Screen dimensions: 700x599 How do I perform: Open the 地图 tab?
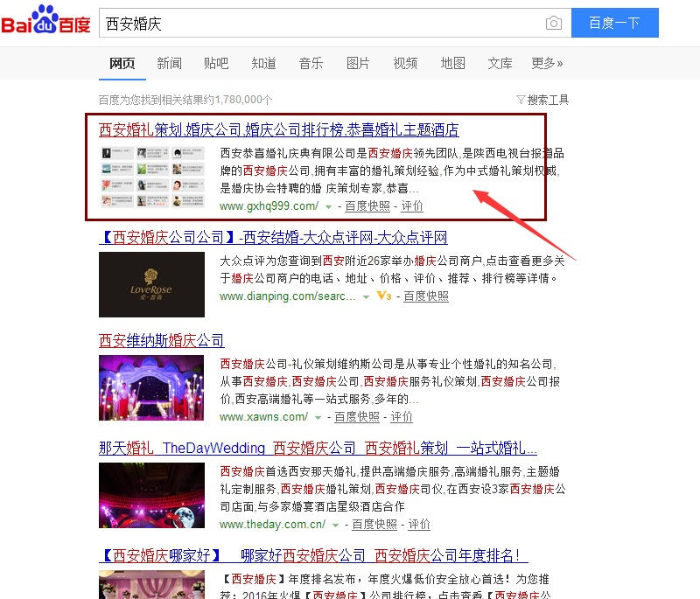(452, 63)
